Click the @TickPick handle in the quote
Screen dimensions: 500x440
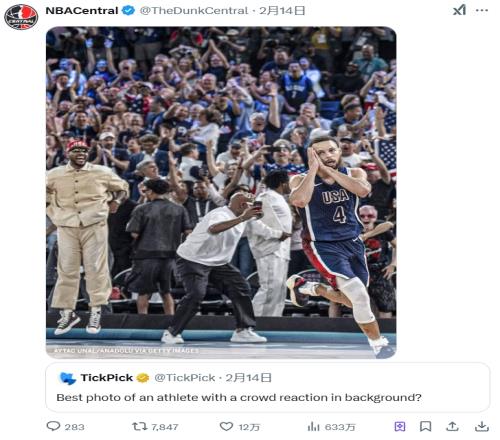(x=185, y=378)
